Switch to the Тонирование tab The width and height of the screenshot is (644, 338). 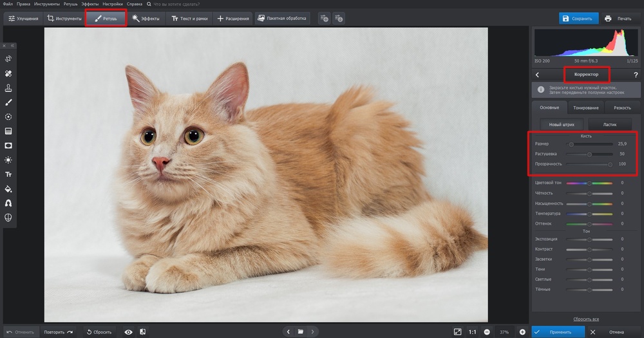[586, 108]
